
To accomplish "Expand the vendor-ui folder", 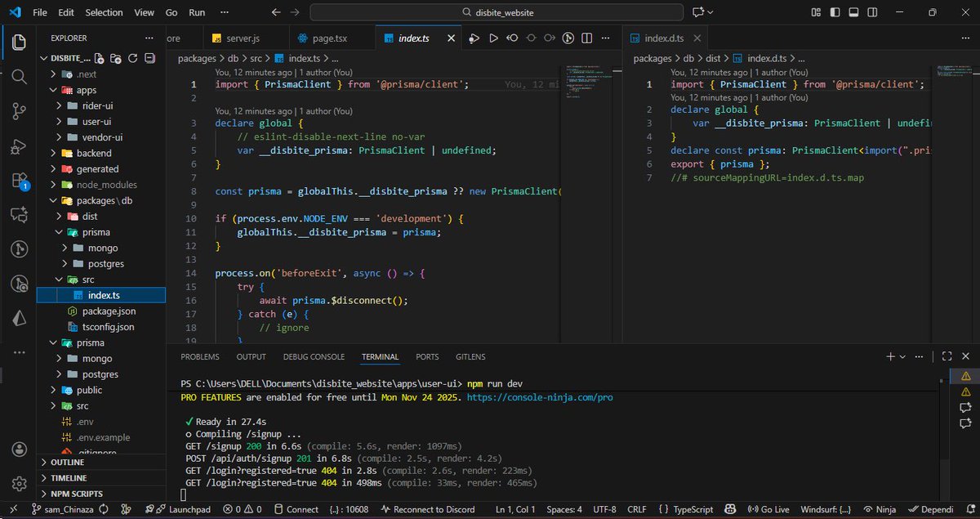I will (101, 137).
